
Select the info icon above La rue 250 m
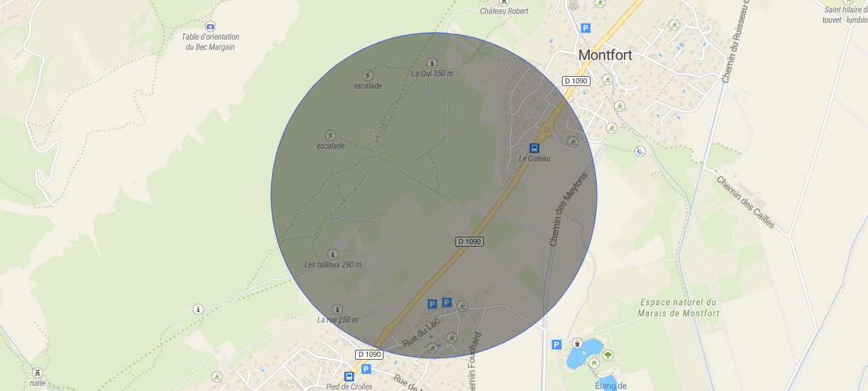tap(337, 309)
